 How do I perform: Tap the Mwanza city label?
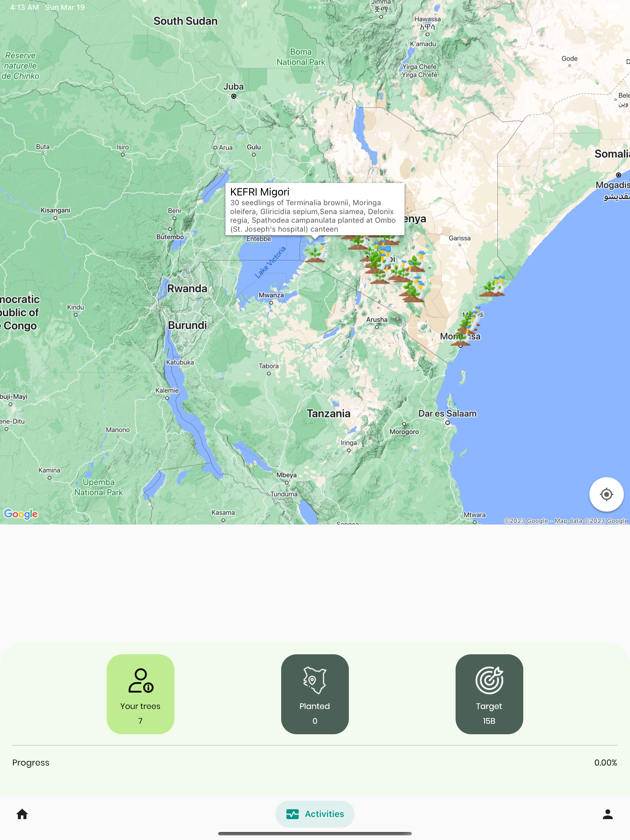(271, 295)
